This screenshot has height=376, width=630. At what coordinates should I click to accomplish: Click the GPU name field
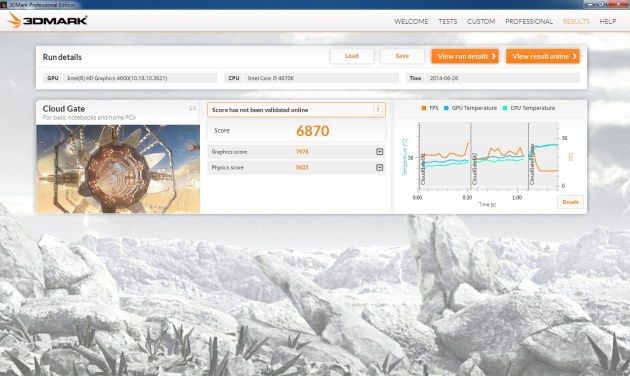140,78
